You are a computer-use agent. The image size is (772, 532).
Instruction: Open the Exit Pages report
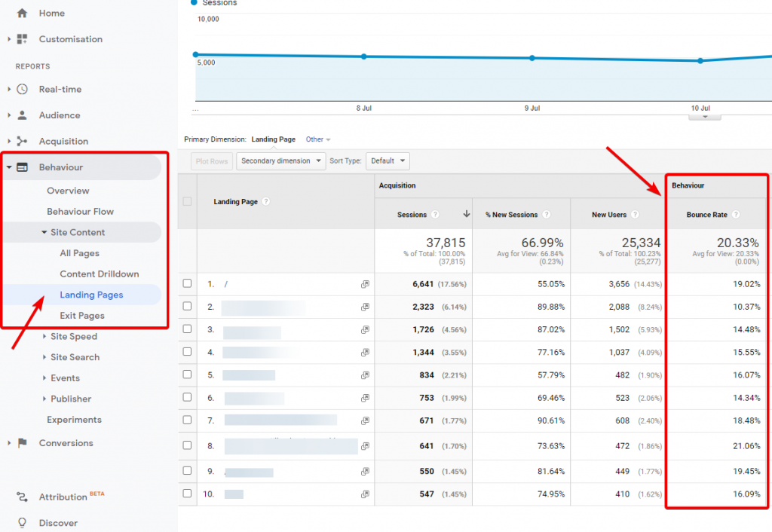(x=82, y=316)
